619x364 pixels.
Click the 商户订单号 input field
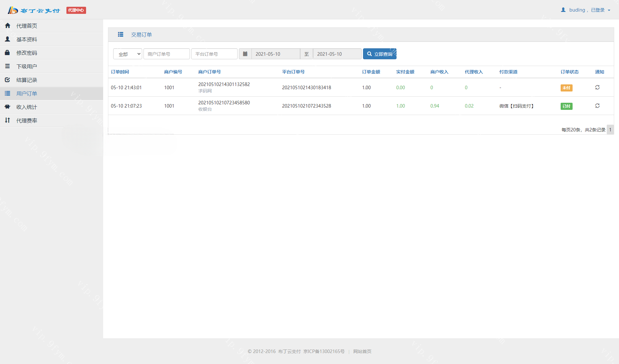(166, 54)
